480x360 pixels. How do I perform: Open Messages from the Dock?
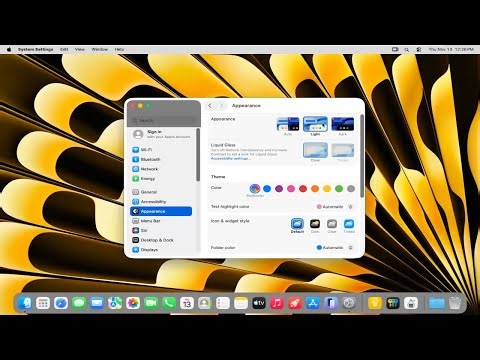click(x=79, y=303)
